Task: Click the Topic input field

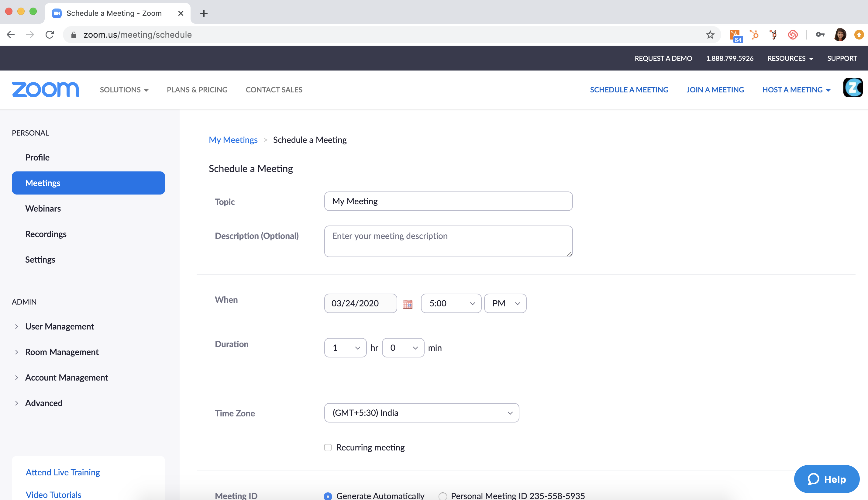Action: [x=448, y=201]
